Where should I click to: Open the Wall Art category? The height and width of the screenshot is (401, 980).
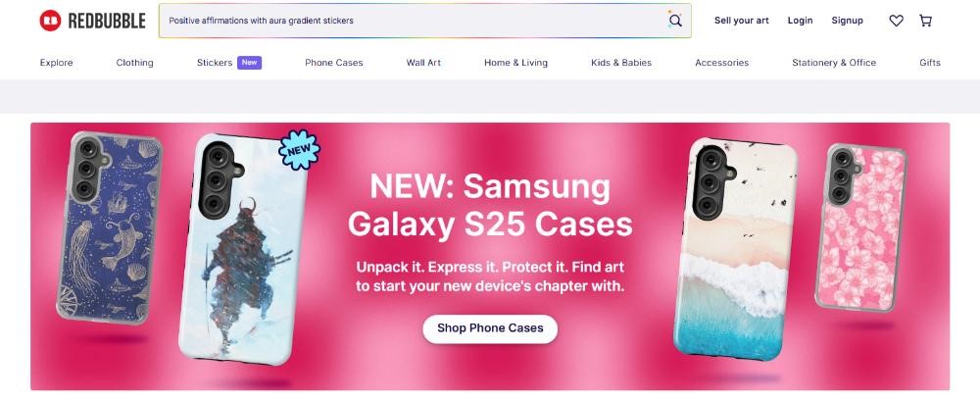[x=423, y=63]
